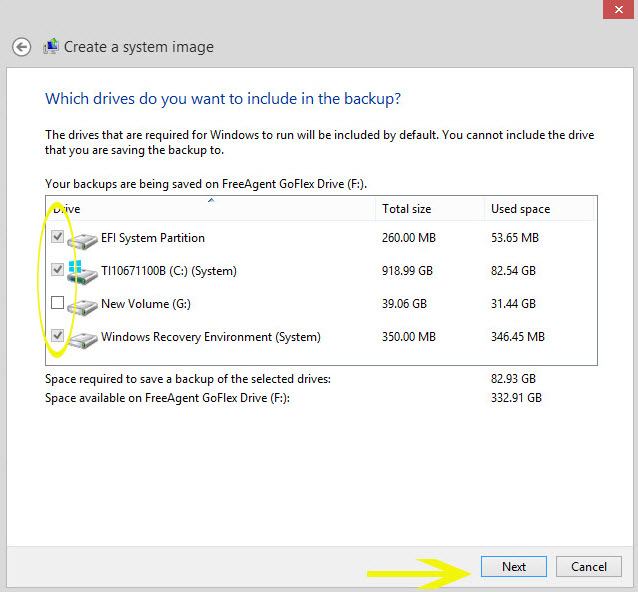
Task: Click the New Volume (G:) drive icon
Action: pyautogui.click(x=82, y=305)
